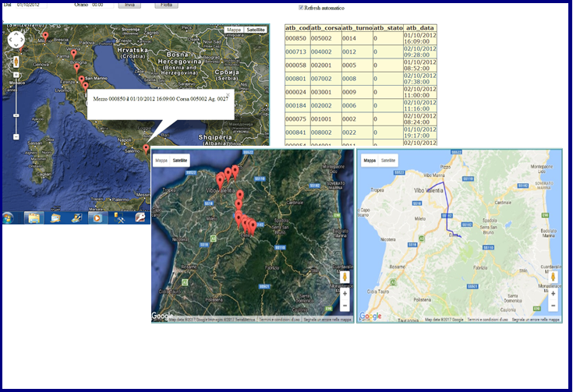Zoom out on the right route map
Image resolution: width=573 pixels, height=392 pixels.
(554, 305)
